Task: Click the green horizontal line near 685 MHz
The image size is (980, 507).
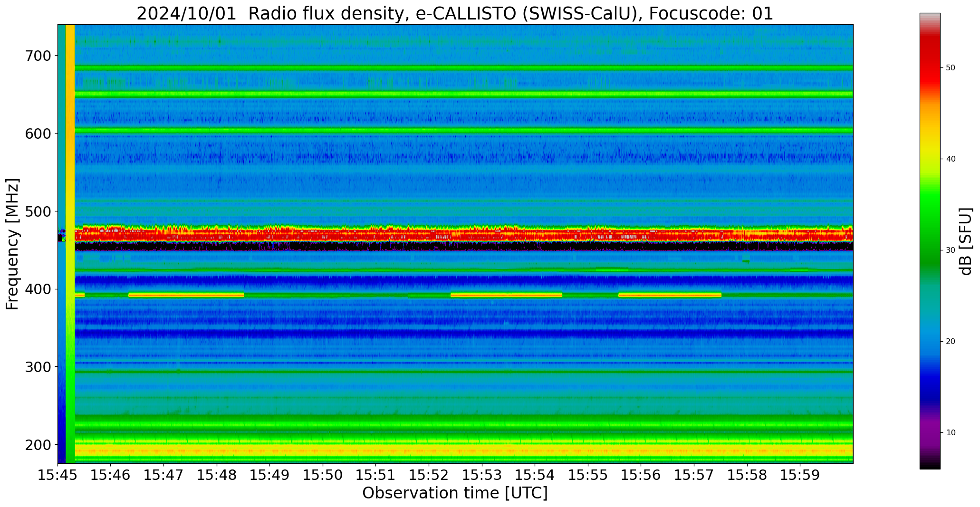Action: click(463, 68)
